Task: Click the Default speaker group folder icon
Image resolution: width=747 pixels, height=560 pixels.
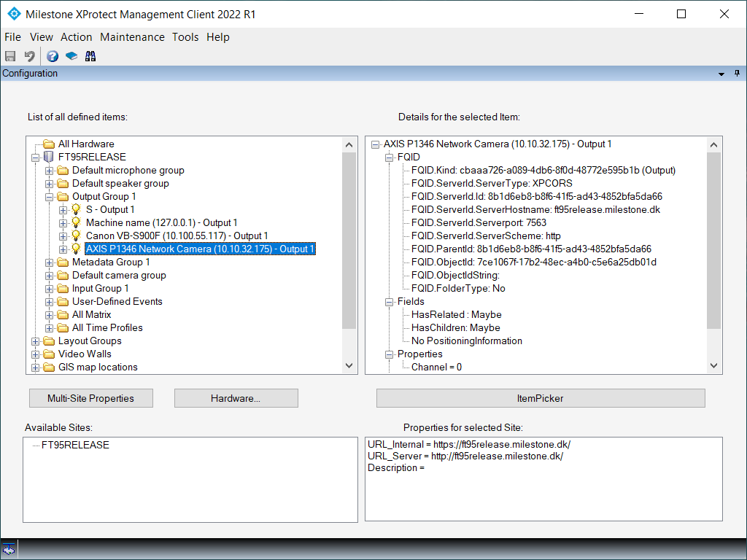Action: 63,183
